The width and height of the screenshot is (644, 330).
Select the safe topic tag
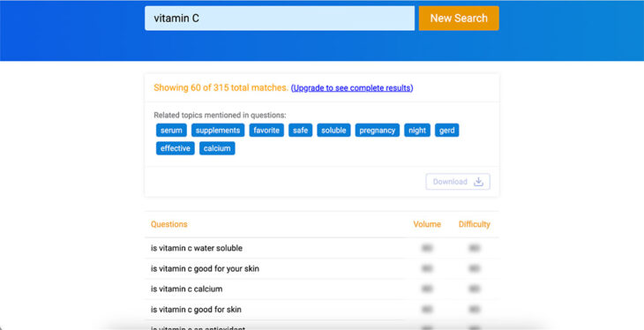coord(300,131)
